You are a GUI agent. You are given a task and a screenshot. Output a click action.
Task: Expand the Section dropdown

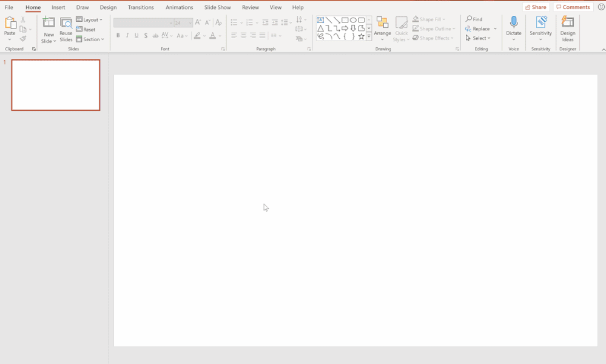click(x=90, y=39)
